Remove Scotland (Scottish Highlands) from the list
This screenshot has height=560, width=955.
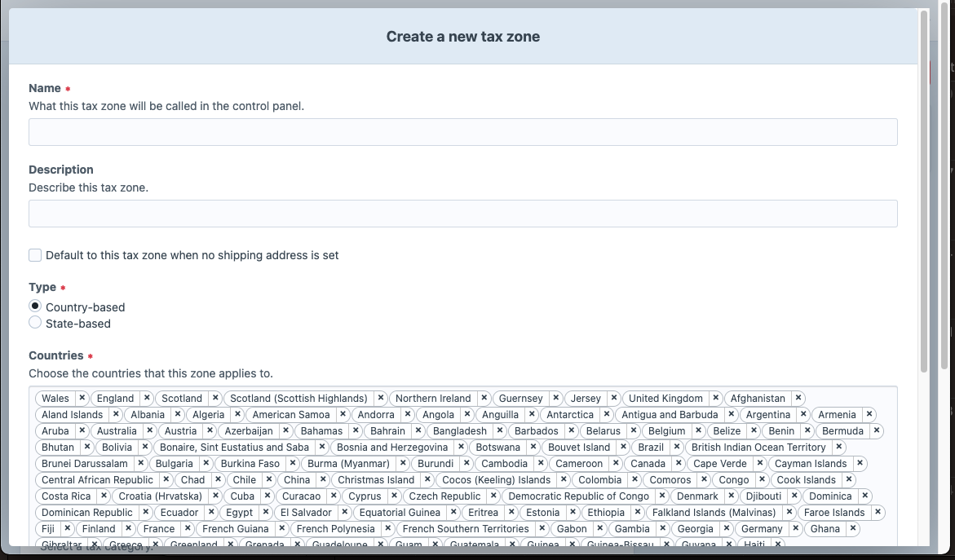(380, 398)
